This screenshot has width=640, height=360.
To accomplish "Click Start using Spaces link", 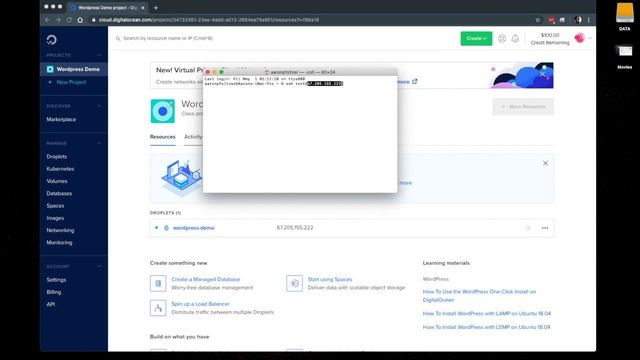I will tap(330, 279).
